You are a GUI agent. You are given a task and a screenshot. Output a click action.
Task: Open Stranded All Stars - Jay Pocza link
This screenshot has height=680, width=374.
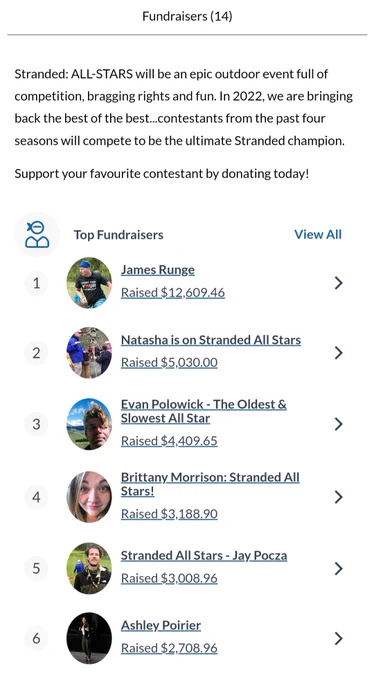(x=204, y=556)
